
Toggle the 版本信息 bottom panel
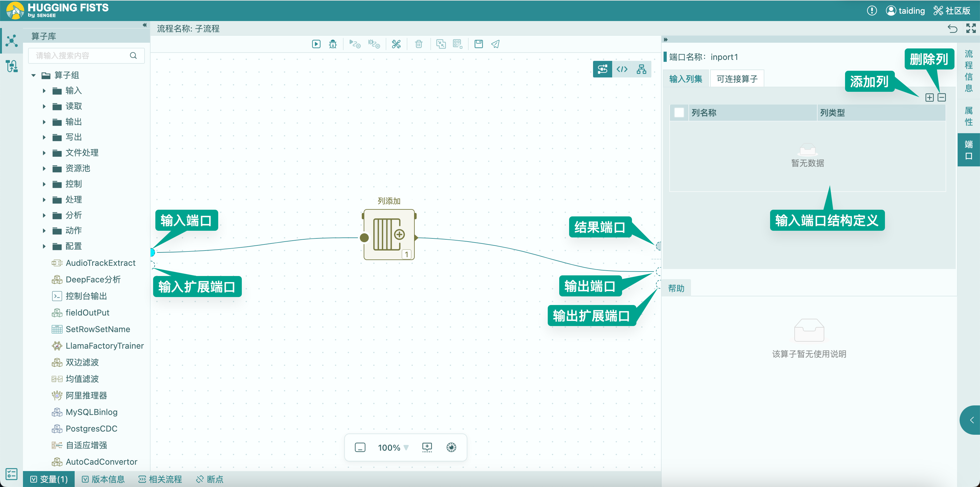click(x=103, y=479)
